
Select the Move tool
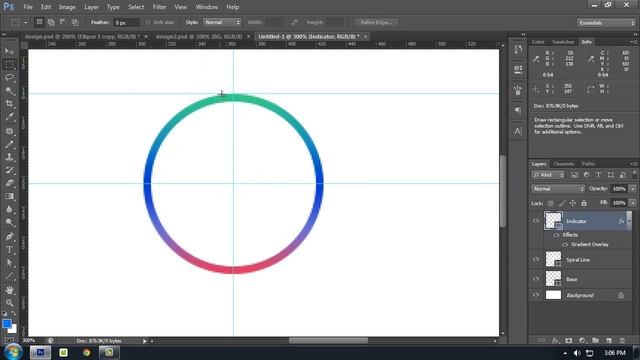[9, 51]
